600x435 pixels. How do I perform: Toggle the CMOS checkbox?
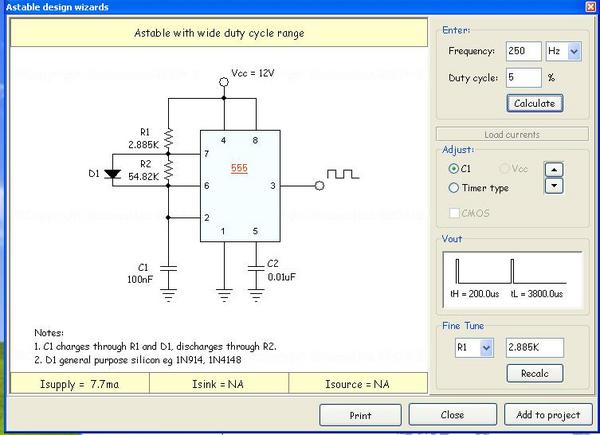(x=456, y=212)
